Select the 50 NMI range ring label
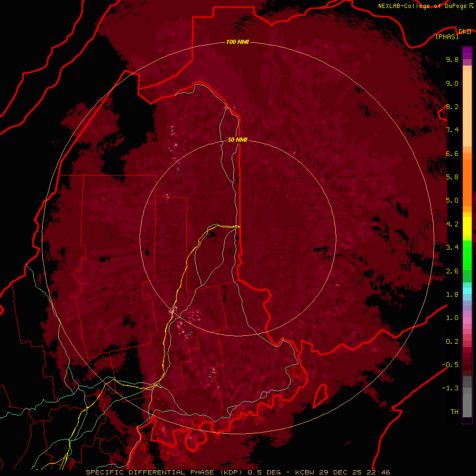The image size is (476, 476). [x=237, y=140]
